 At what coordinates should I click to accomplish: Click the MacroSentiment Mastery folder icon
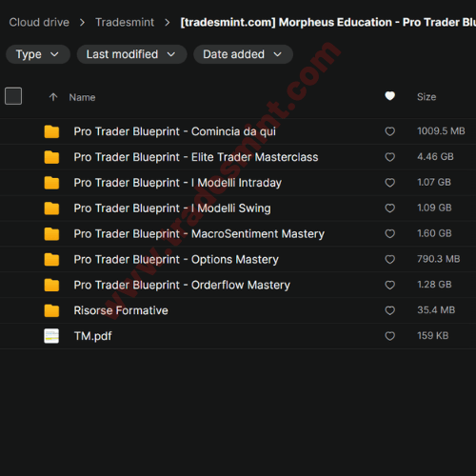click(51, 234)
